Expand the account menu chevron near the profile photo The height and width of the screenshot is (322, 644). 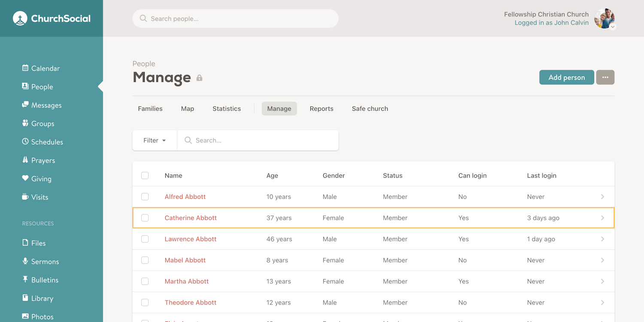[x=612, y=26]
